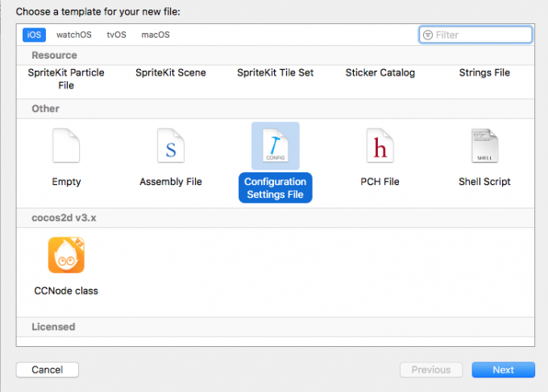Select the SpriteKit Tile Set template
This screenshot has width=548, height=392.
pos(276,72)
